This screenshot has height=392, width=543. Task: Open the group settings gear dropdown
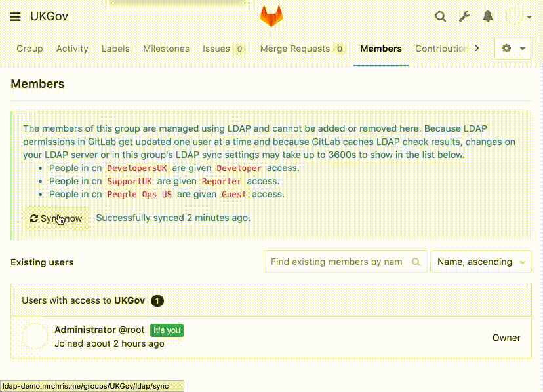tap(513, 49)
